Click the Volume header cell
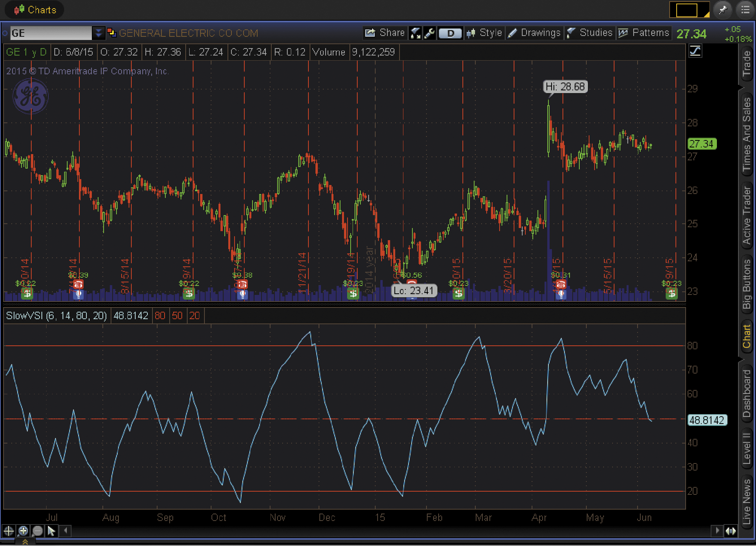756x546 pixels. click(x=329, y=52)
